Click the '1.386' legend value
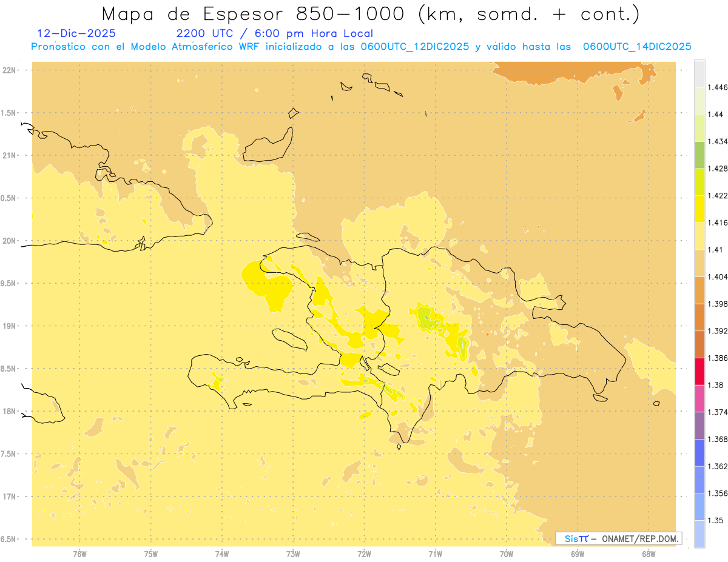The image size is (728, 562). tap(717, 358)
